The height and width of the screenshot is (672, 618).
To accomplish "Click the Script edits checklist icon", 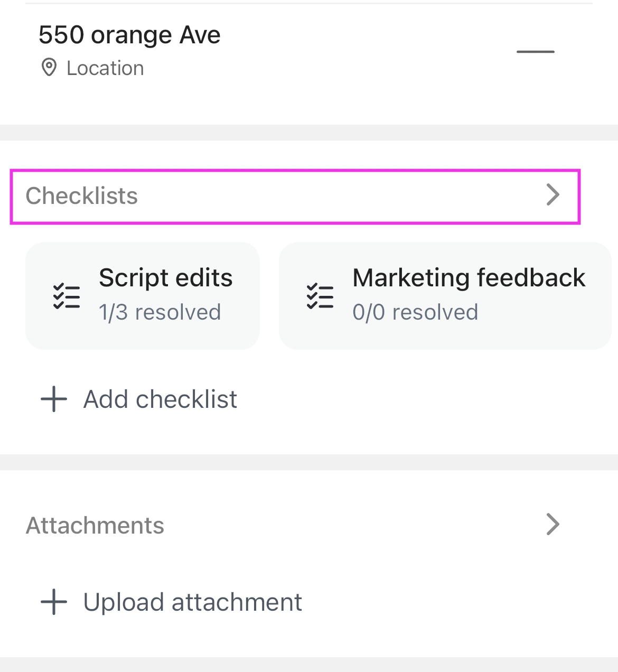I will click(x=67, y=296).
